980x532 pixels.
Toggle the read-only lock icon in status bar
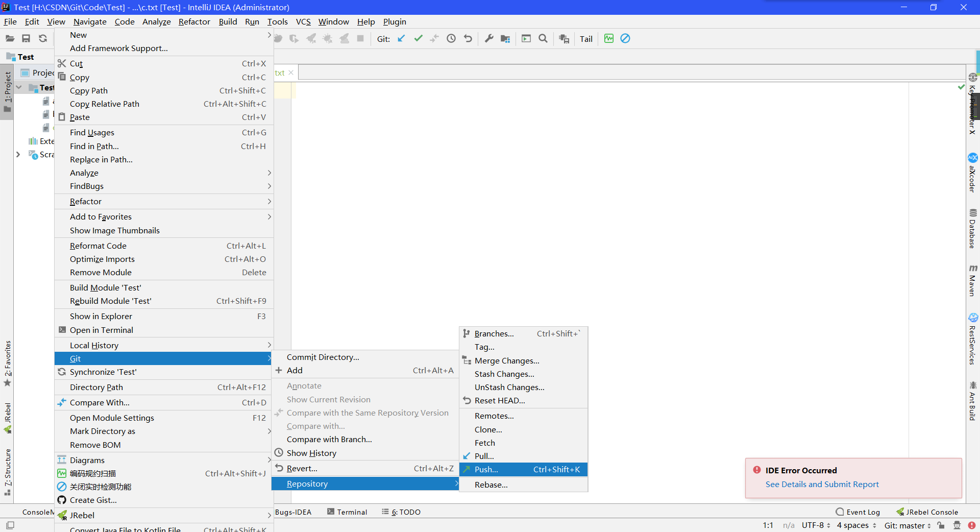tap(941, 525)
